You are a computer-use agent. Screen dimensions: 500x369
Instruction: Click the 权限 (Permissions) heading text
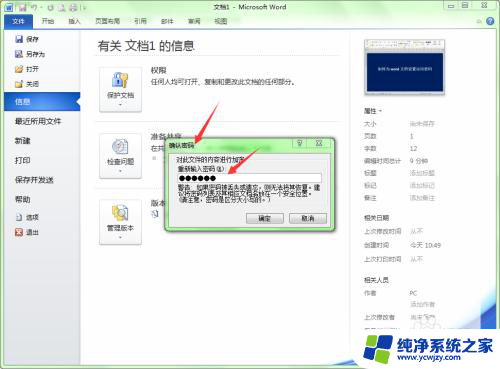[x=158, y=70]
